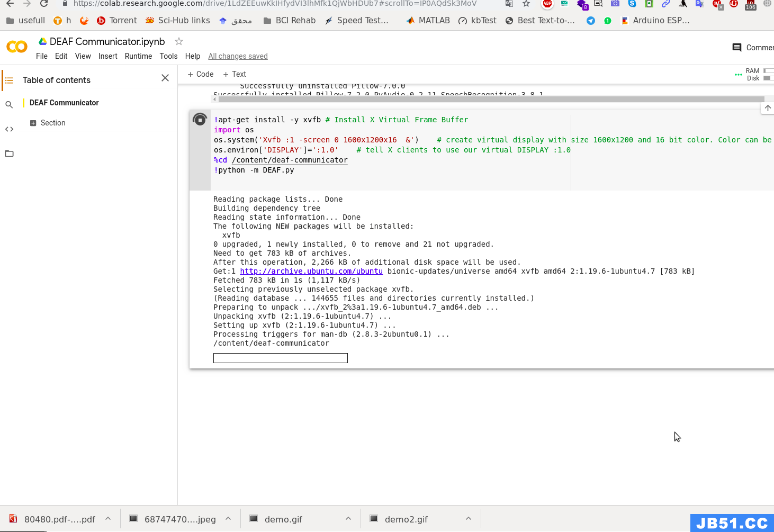
Task: Open the Edit menu
Action: (x=61, y=56)
